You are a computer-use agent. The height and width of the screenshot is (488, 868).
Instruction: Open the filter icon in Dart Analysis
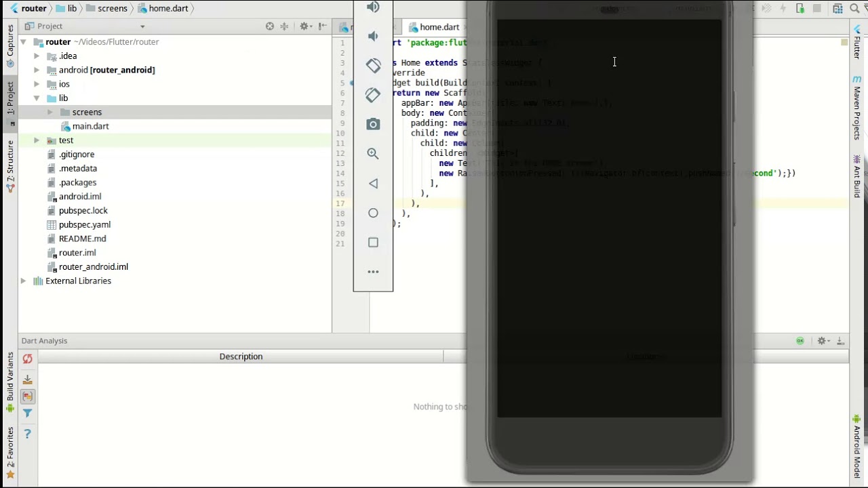click(27, 413)
